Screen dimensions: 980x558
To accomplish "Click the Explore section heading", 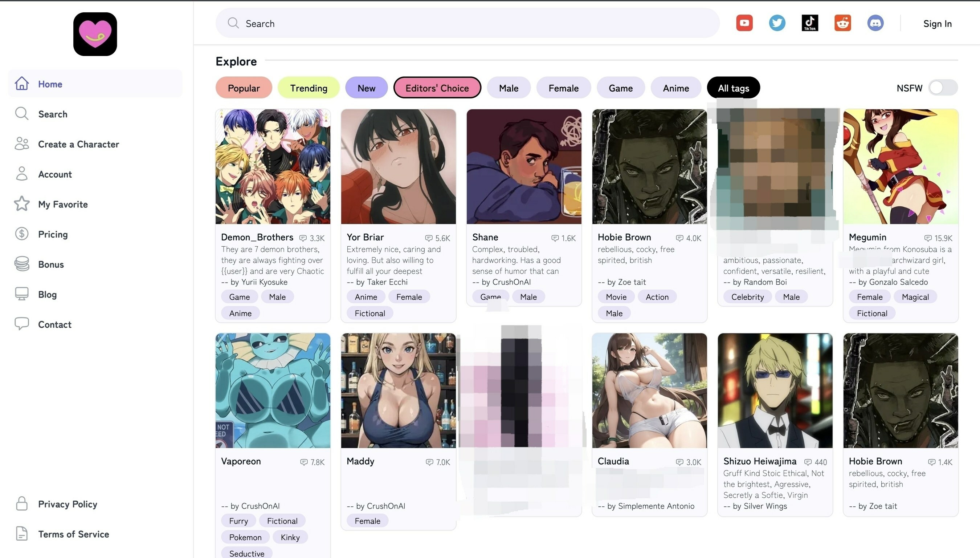I will click(236, 61).
